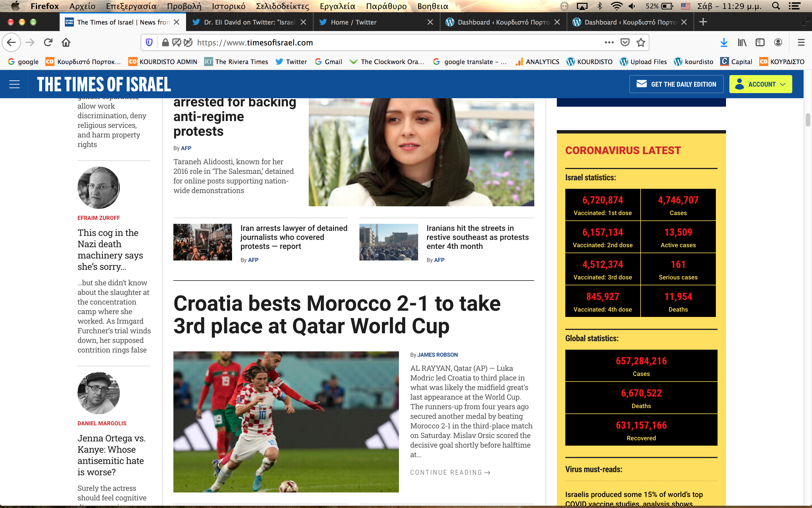Open the Επεξεργασία menu
The height and width of the screenshot is (508, 812).
(x=131, y=6)
